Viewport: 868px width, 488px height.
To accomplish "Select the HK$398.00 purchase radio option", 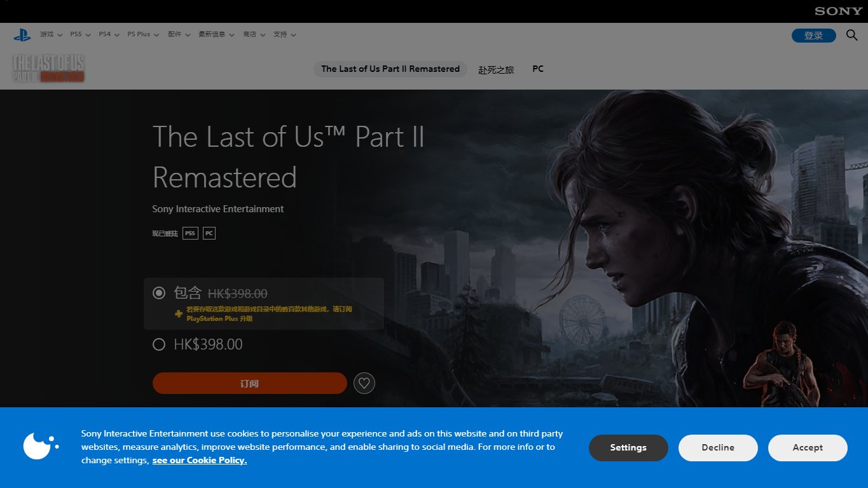I will point(159,344).
